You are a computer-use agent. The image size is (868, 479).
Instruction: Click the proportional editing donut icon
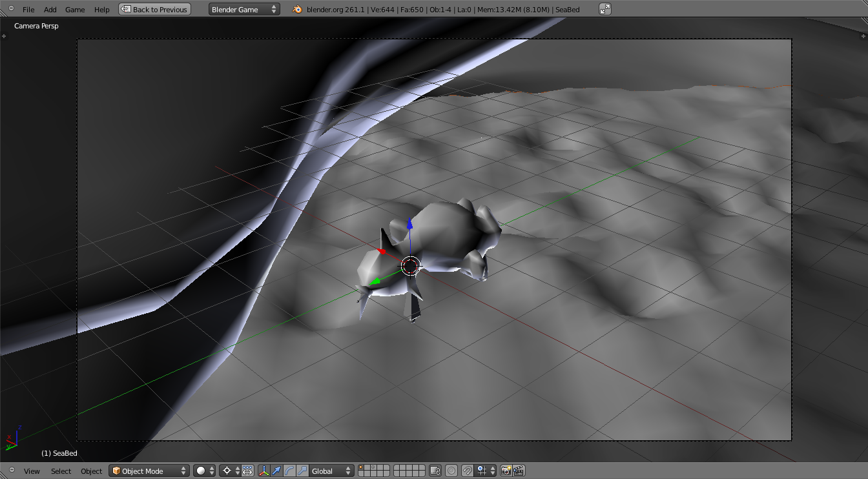click(451, 471)
